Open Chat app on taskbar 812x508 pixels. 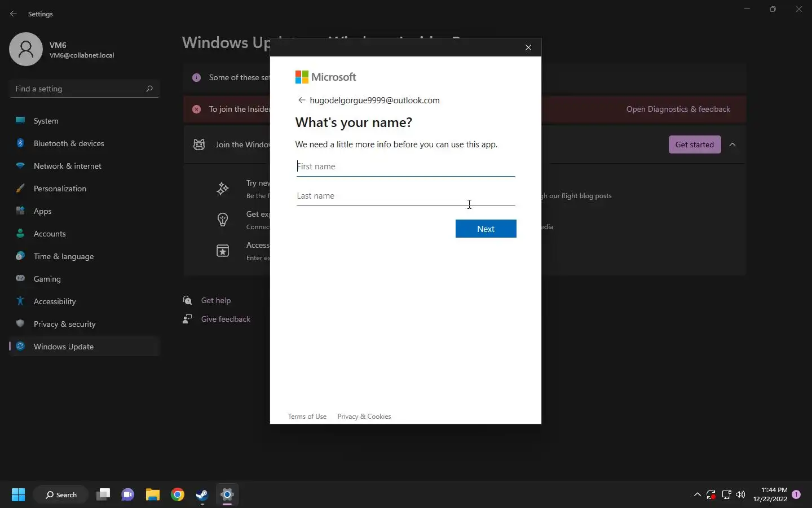point(128,495)
